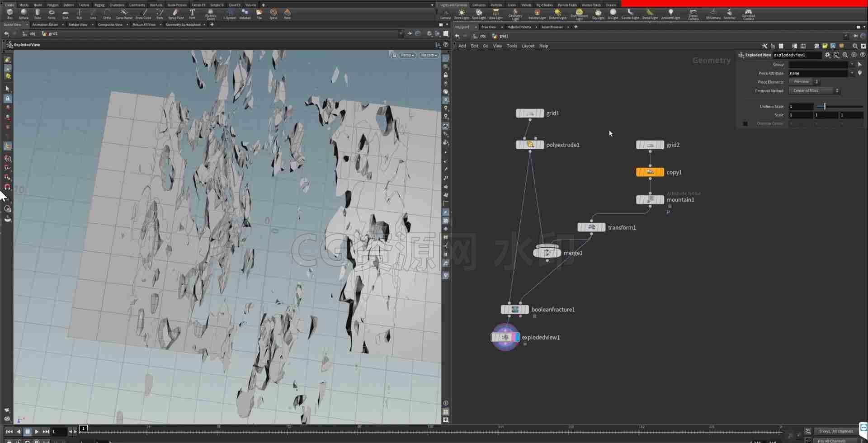Click the obj path button in viewport pane

coord(30,33)
